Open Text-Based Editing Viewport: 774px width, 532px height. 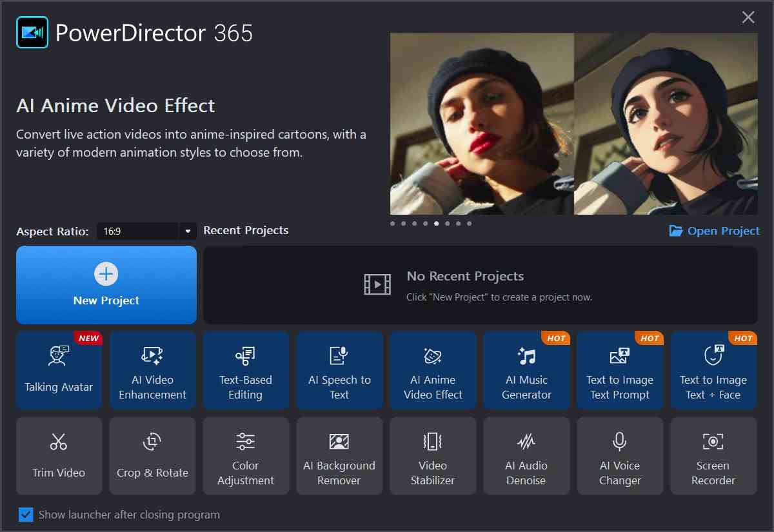click(246, 371)
